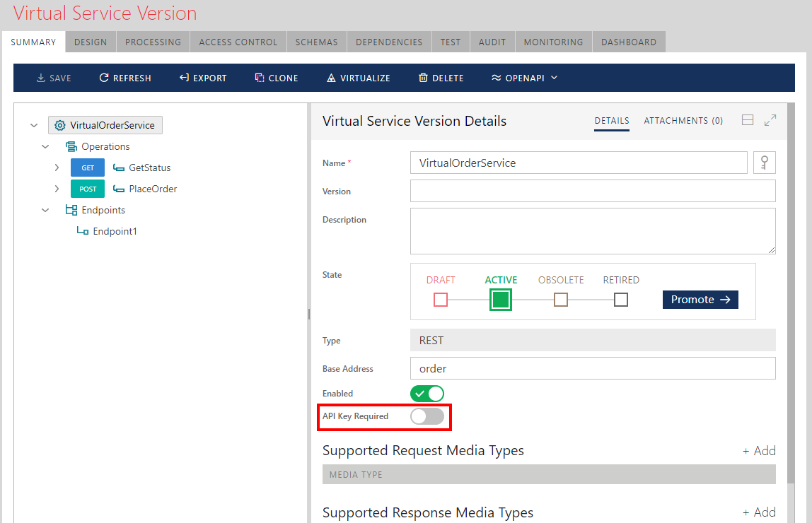This screenshot has width=812, height=523.
Task: Collapse the Operations tree node
Action: tap(45, 147)
